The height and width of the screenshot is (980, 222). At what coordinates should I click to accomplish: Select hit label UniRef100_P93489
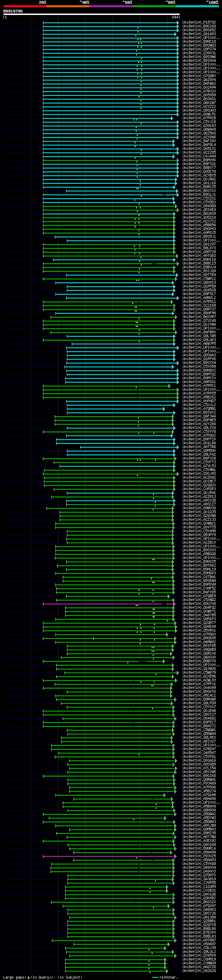pos(199,783)
